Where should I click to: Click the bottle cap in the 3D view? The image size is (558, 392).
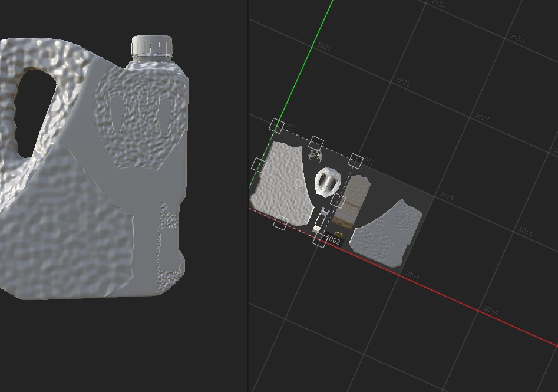click(152, 45)
